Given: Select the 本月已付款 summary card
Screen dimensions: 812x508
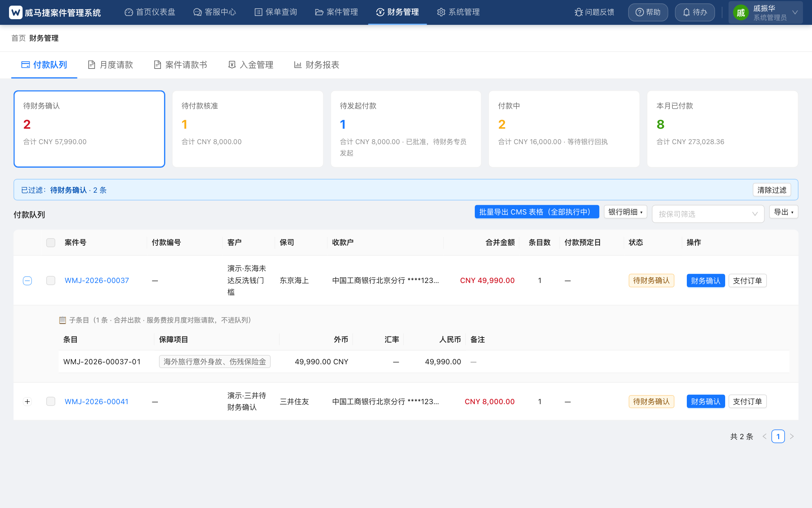Looking at the screenshot, I should click(x=722, y=129).
